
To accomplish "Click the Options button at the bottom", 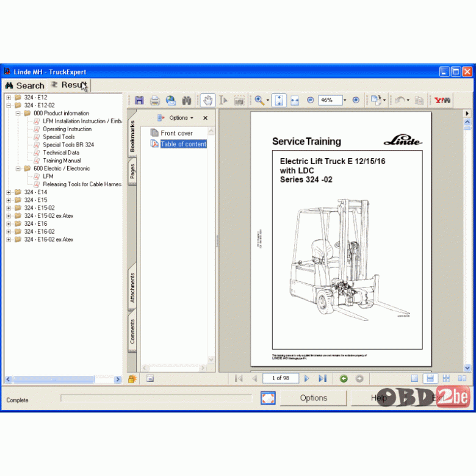I will (x=313, y=398).
